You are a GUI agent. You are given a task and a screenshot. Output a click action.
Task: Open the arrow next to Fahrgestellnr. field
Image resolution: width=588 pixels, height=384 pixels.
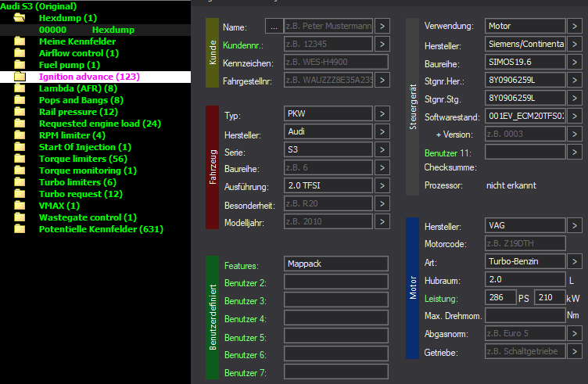[382, 80]
